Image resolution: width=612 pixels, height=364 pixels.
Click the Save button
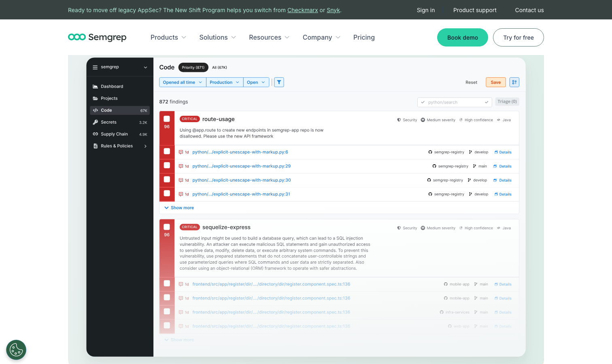pos(496,82)
